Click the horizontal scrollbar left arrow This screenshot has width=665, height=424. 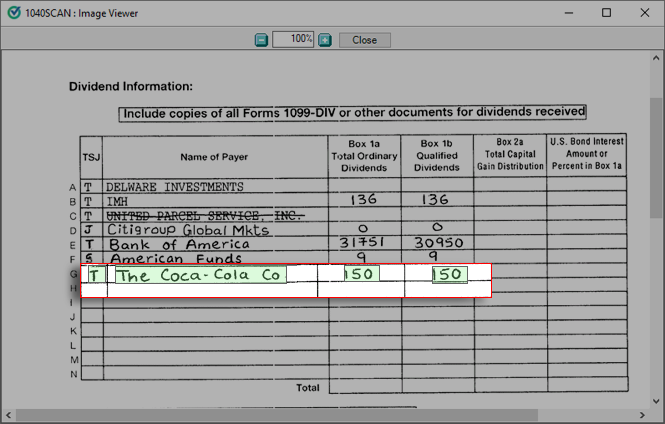(8, 415)
